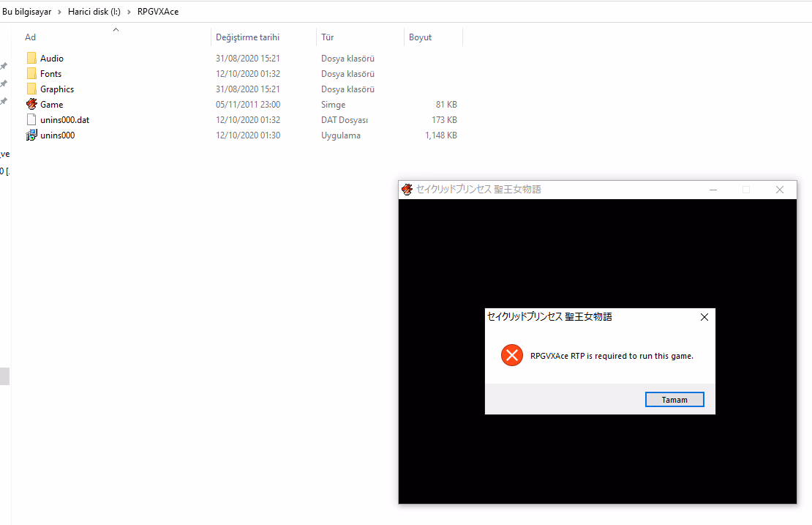Click the unins000.dat file icon
Screen dimensions: 812x525
click(x=31, y=119)
